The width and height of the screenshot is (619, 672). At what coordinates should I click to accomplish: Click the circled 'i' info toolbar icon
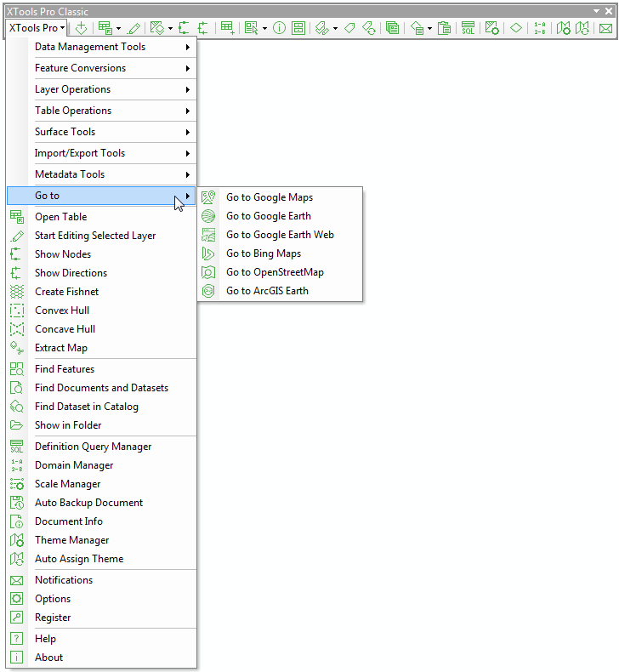point(279,28)
